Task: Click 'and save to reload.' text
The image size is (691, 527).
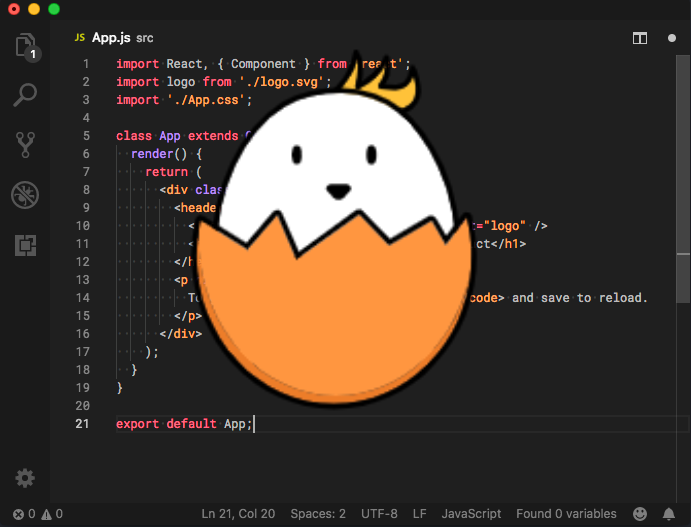Action: [580, 297]
